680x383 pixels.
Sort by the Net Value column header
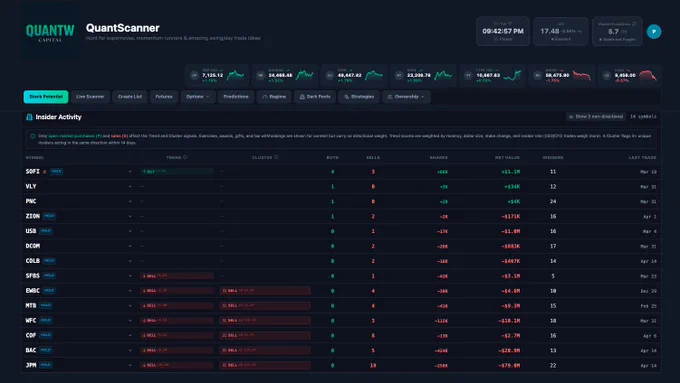(507, 157)
